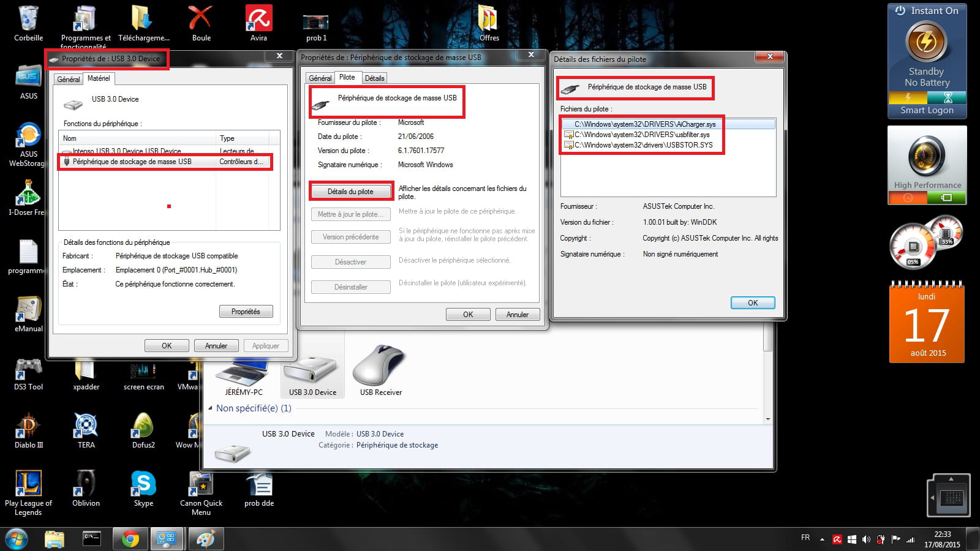Launch Oblivion game shortcut
The height and width of the screenshot is (551, 980).
[86, 489]
